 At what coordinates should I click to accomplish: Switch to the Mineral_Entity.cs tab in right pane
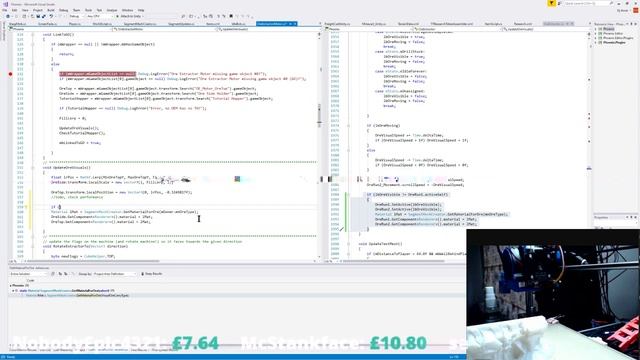[374, 24]
